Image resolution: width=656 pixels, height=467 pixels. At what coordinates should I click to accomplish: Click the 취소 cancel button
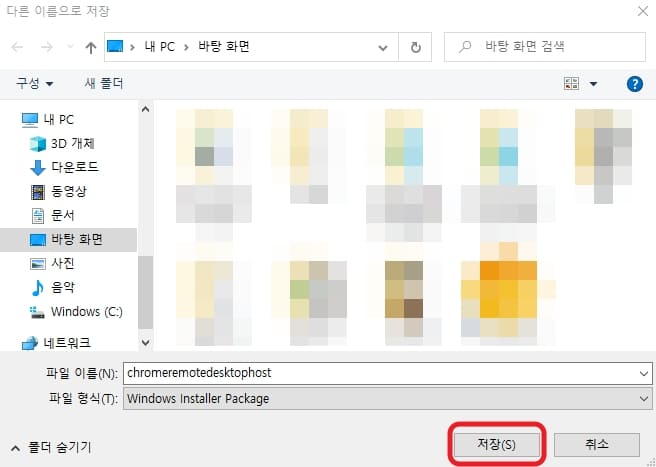[597, 444]
